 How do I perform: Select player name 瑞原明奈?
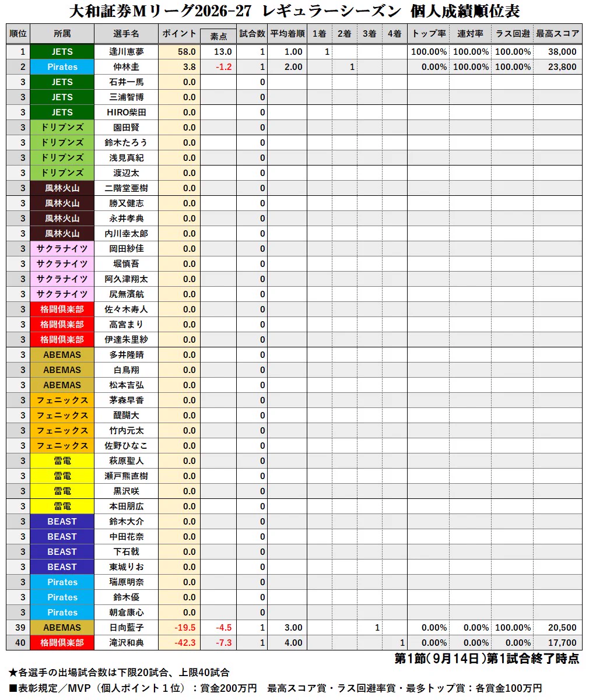pos(126,582)
